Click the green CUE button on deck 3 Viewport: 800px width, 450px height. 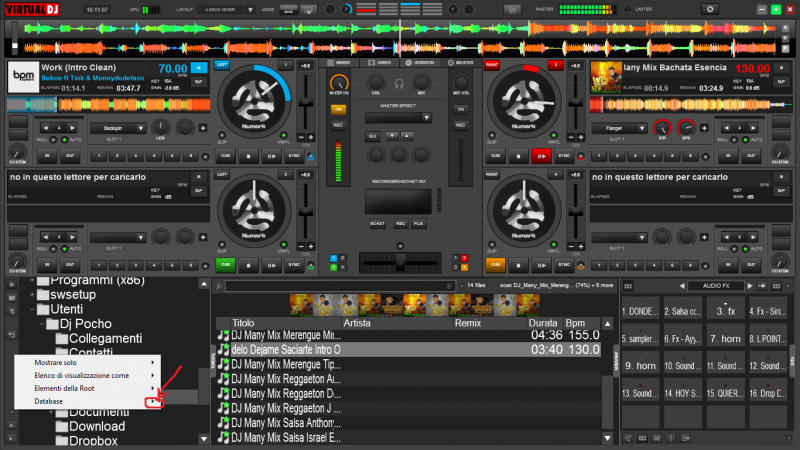click(x=228, y=265)
